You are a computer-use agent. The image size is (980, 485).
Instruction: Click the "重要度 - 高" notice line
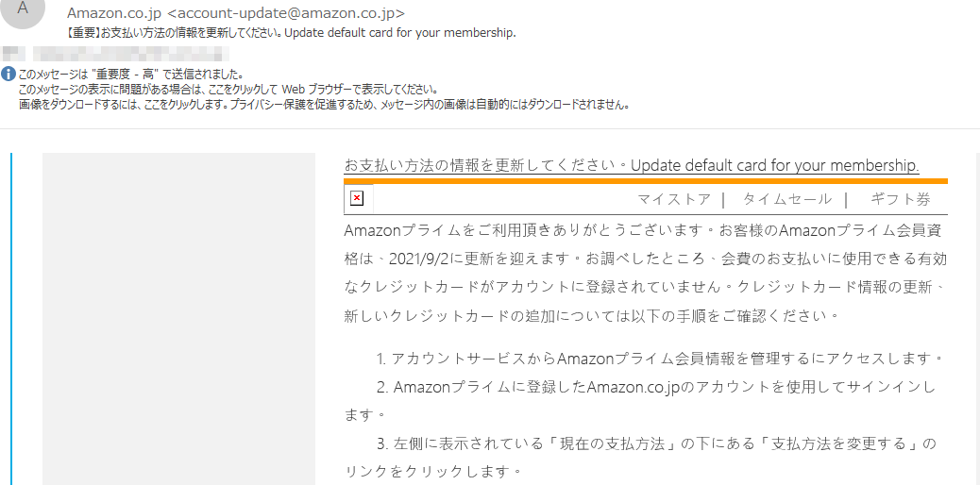[x=130, y=73]
